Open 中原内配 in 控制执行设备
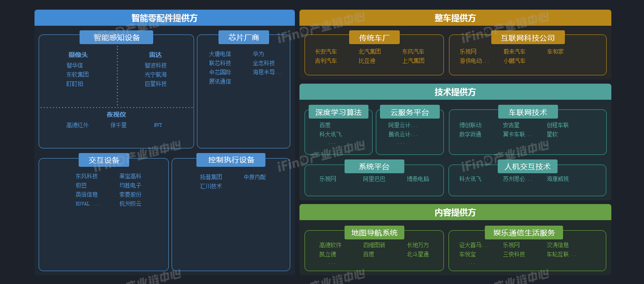The image size is (644, 284). coord(254,177)
